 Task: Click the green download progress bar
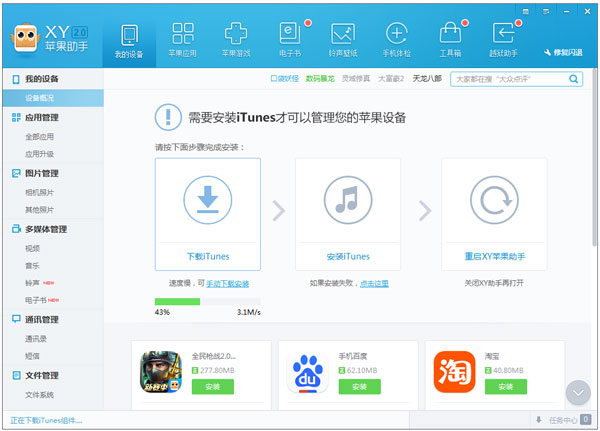point(177,302)
